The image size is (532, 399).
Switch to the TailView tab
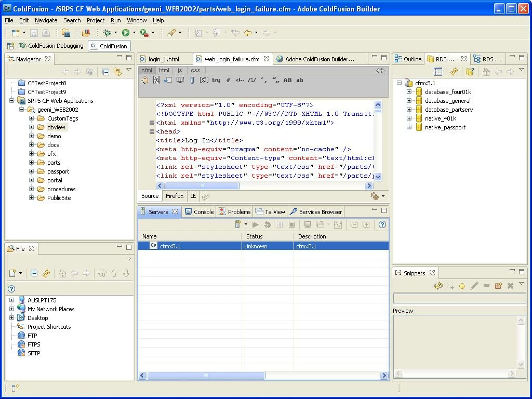tap(270, 212)
